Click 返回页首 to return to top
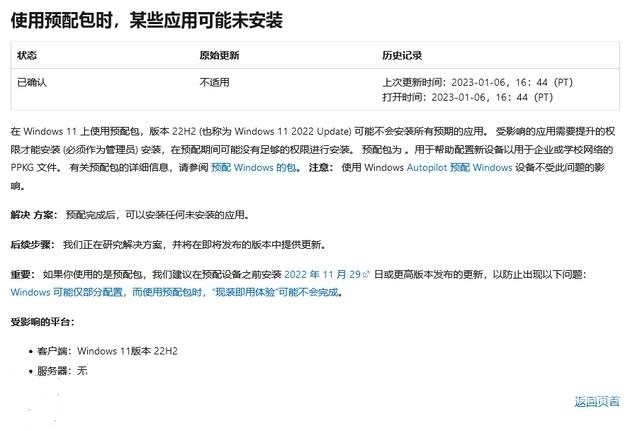This screenshot has width=640, height=431. coord(597,402)
